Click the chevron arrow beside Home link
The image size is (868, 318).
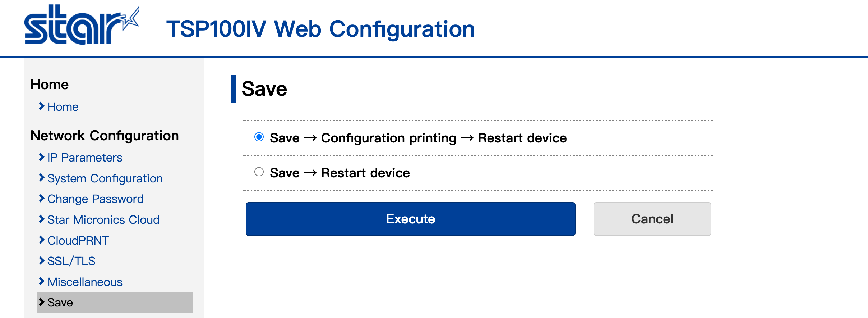pos(42,106)
